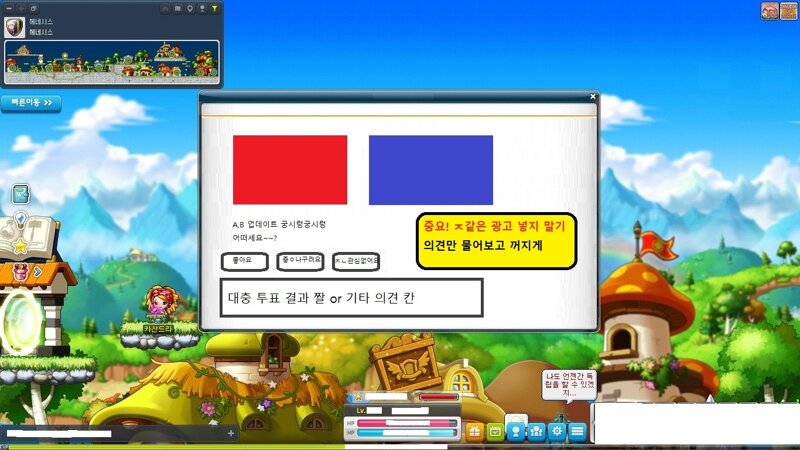The image size is (800, 450).
Task: Click the pink potion pot icon on left
Action: (x=20, y=271)
